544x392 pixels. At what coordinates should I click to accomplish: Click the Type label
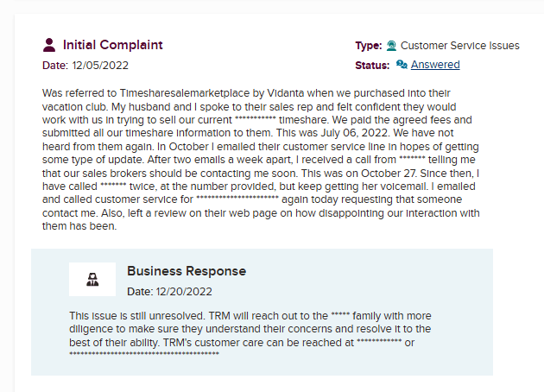click(x=368, y=46)
